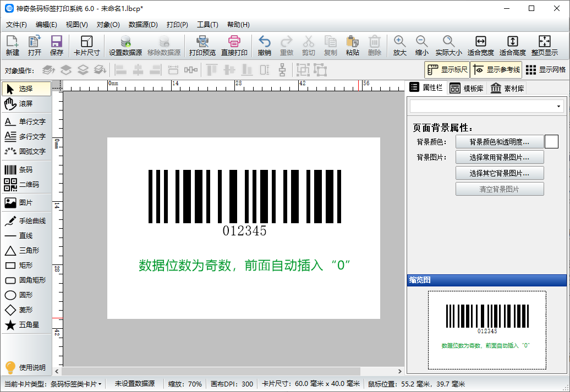The image size is (570, 392).
Task: Open the object selector dropdown in properties panel
Action: (x=487, y=107)
